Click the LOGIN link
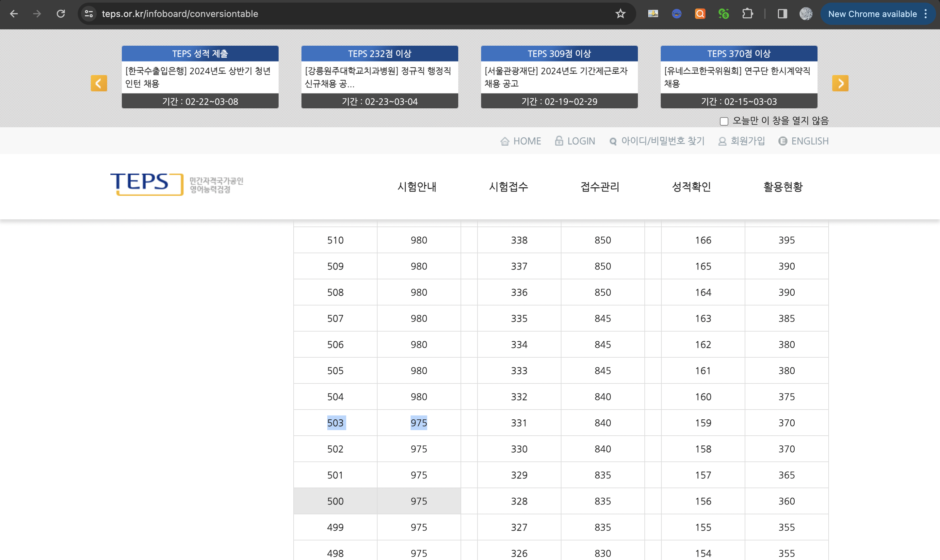This screenshot has height=560, width=940. click(575, 141)
